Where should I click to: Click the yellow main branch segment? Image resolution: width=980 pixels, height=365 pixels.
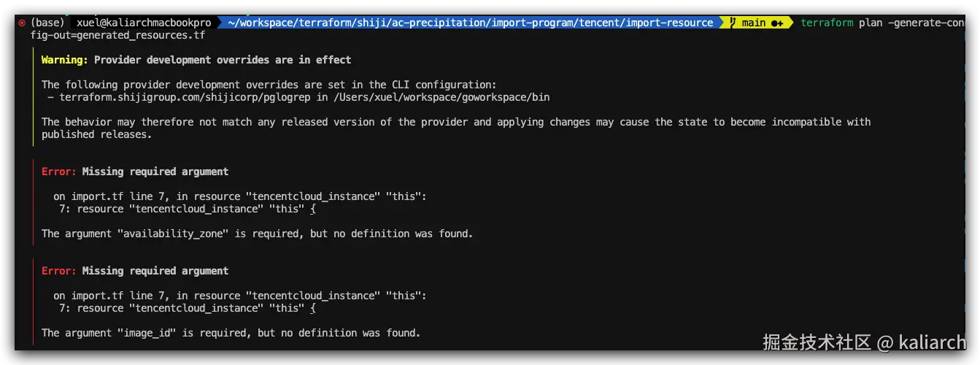pyautogui.click(x=753, y=23)
